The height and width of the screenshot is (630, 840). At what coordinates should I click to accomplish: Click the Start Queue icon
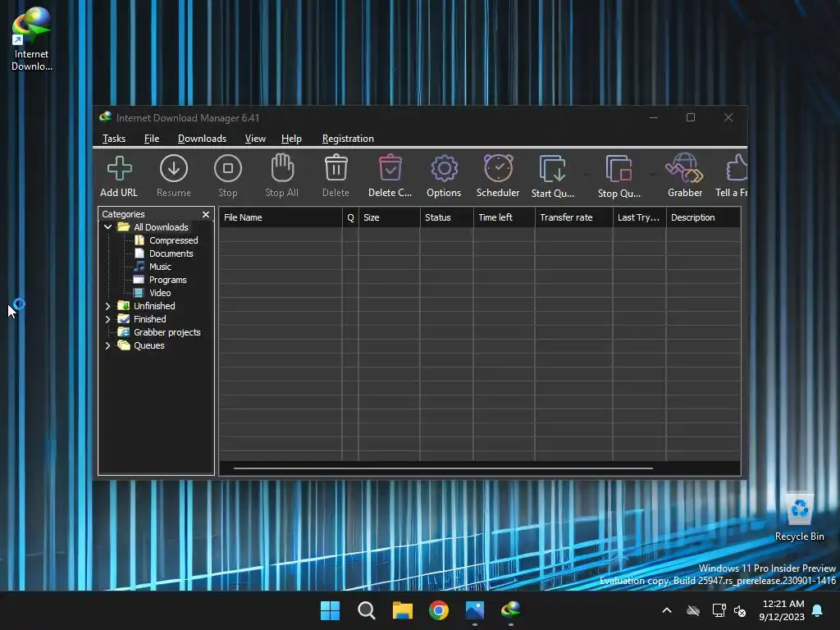pos(553,169)
